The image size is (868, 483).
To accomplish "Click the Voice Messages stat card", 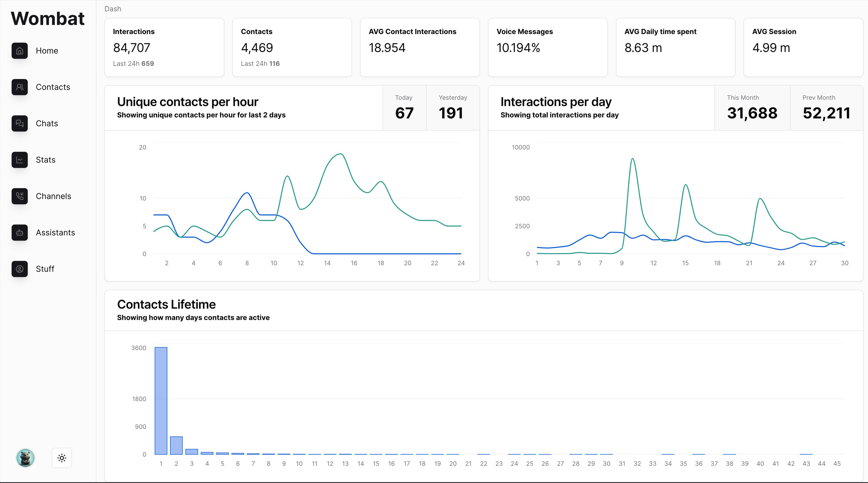I will point(548,47).
